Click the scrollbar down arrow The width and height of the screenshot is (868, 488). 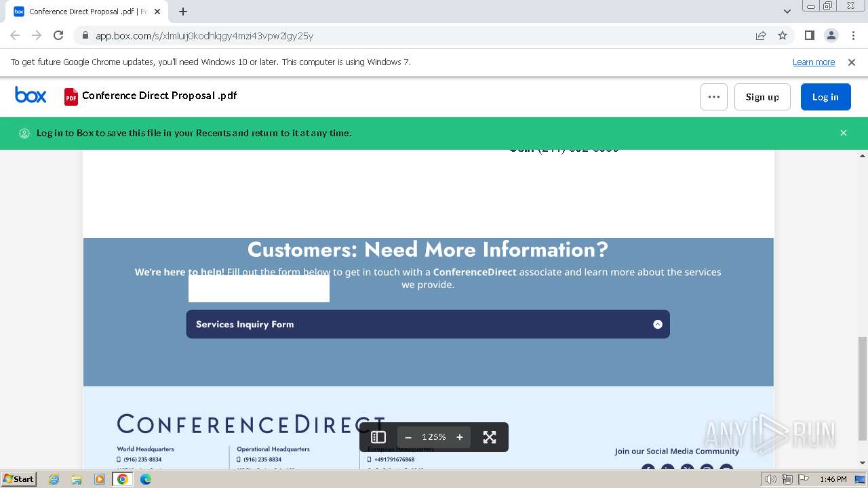tap(863, 463)
